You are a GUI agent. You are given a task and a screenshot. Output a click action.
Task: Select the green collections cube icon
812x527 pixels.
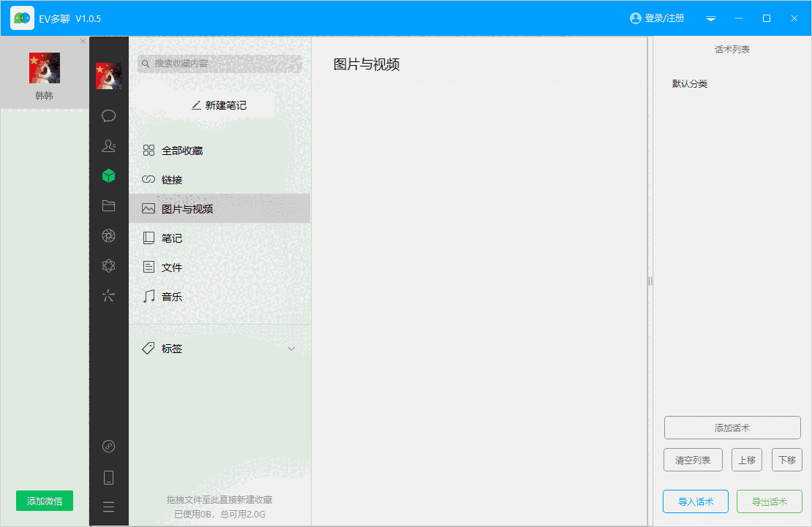[x=108, y=175]
